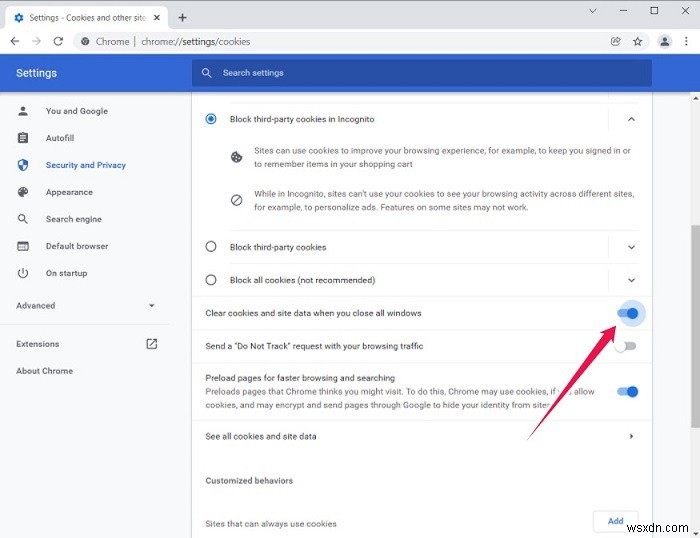Screen dimensions: 700x538
Task: Open the On startup section
Action: click(67, 273)
